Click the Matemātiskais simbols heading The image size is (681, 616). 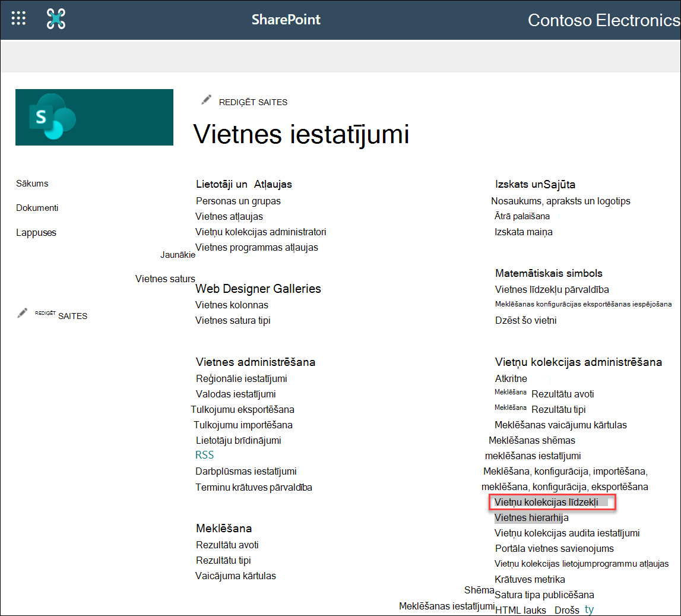(549, 273)
